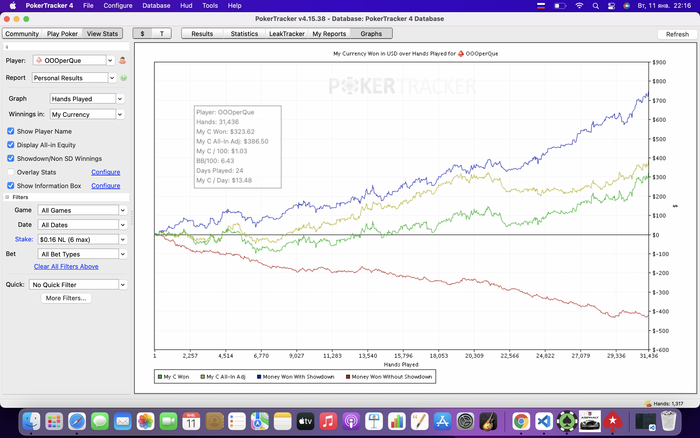This screenshot has width=700, height=438.
Task: Open Photos from the dock
Action: click(x=146, y=421)
